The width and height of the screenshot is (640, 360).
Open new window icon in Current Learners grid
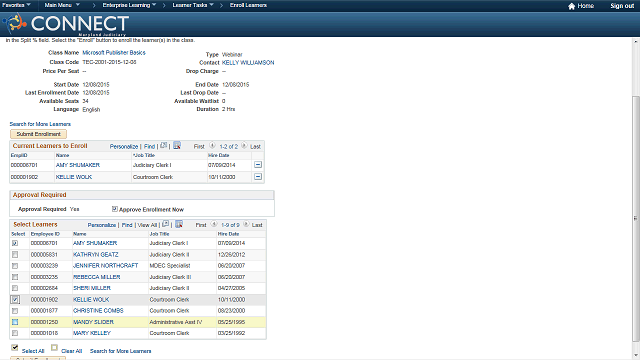(x=164, y=145)
